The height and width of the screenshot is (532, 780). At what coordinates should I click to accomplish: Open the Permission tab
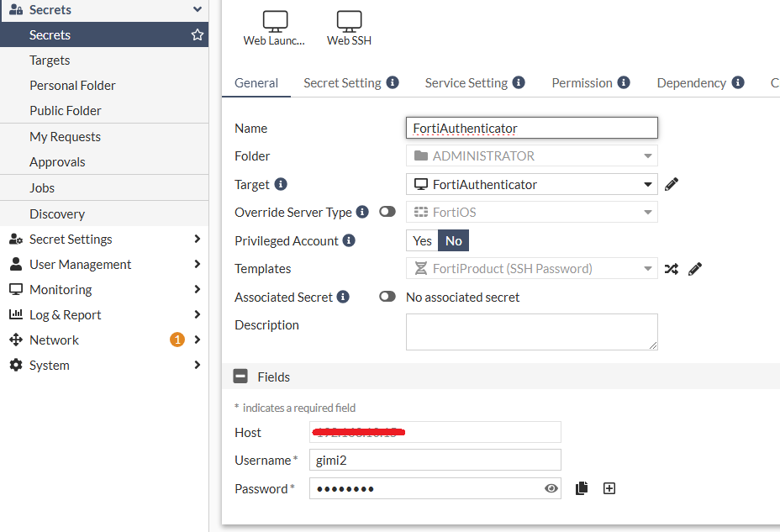coord(590,82)
